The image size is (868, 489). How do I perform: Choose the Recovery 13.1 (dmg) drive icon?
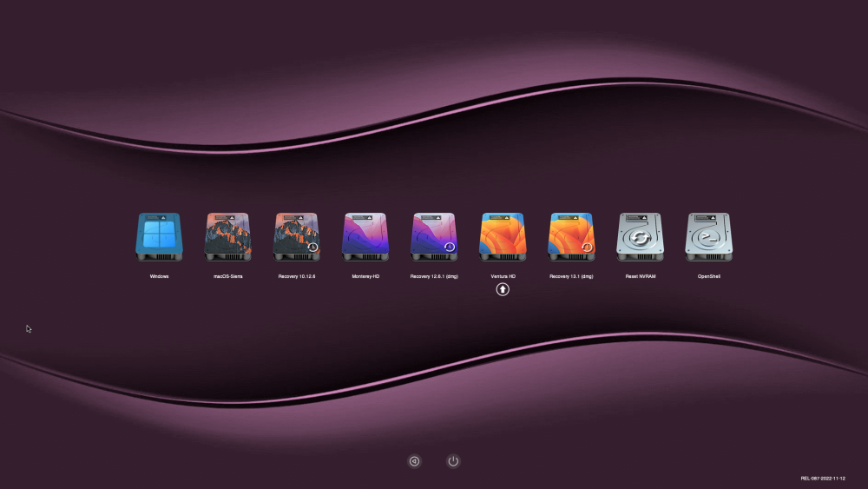click(571, 237)
